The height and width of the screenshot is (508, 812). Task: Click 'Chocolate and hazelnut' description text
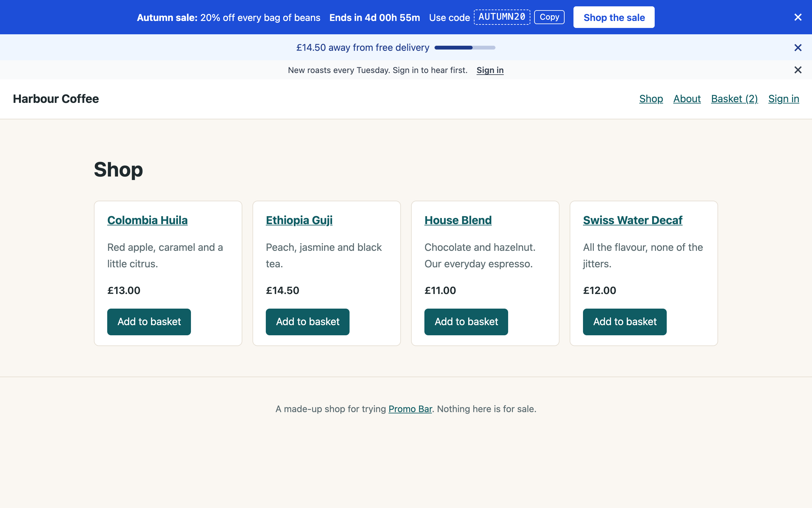click(x=480, y=256)
